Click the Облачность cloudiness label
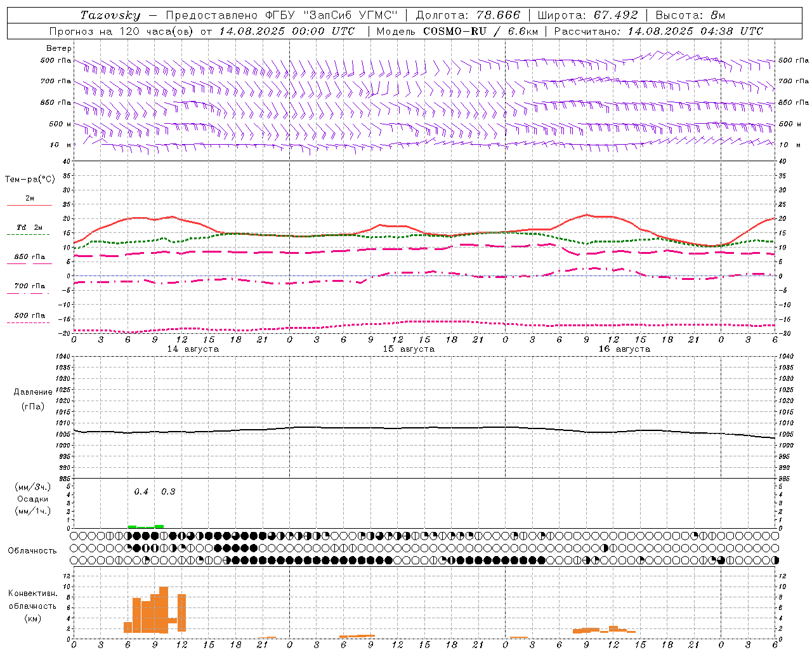 click(32, 551)
